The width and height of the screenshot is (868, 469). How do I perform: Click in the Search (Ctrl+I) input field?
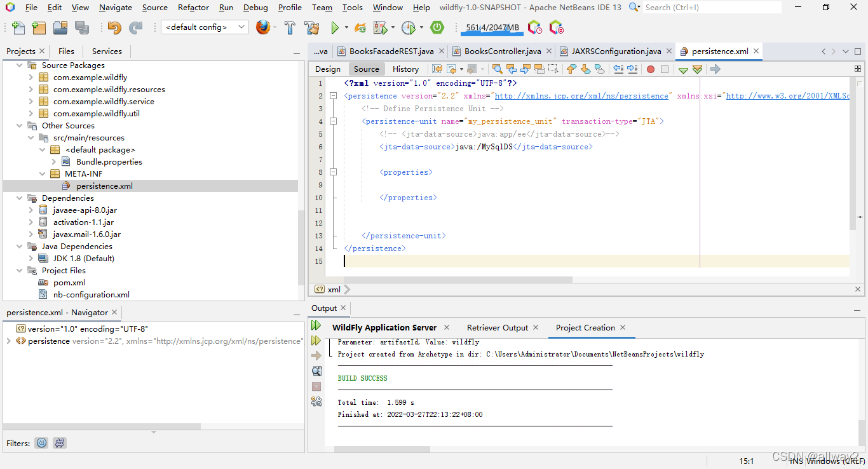pyautogui.click(x=712, y=7)
